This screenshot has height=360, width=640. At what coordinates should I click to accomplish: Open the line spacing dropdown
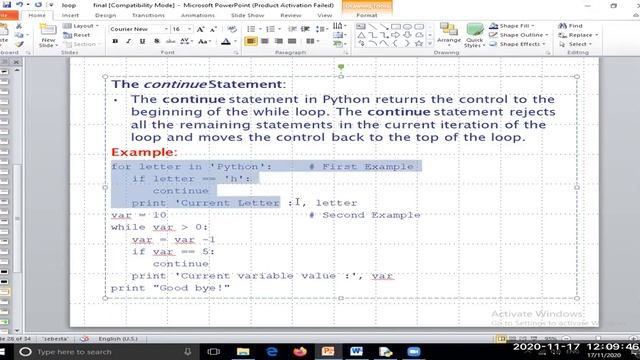click(x=322, y=29)
